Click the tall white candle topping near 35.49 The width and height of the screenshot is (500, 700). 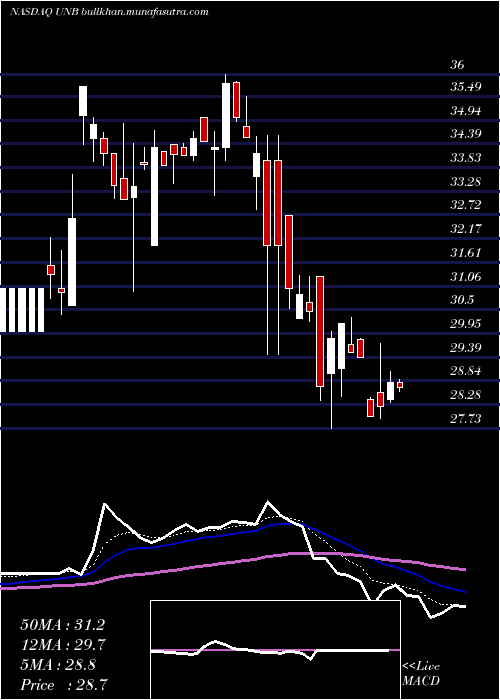226,115
